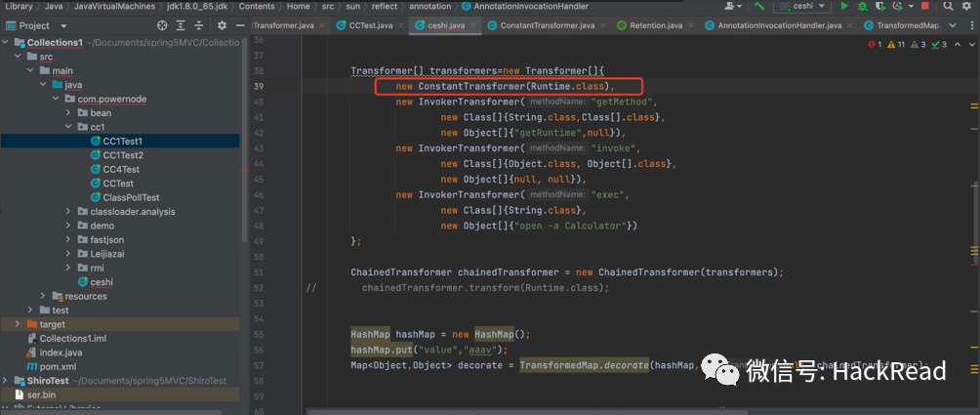Collapse the cc1 package arrow

[68, 127]
